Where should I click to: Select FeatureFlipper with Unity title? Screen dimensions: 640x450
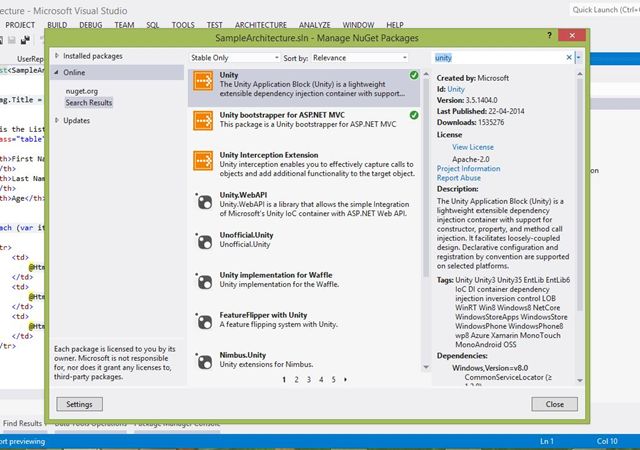coord(263,315)
